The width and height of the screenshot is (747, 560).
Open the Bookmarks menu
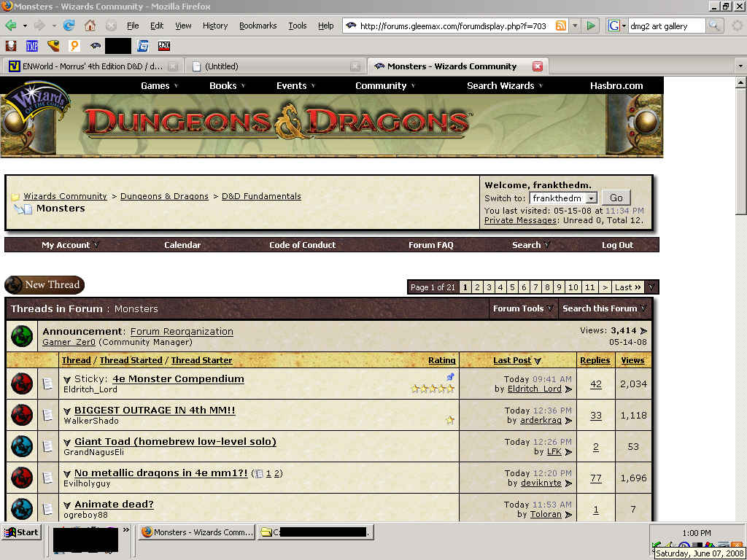[258, 26]
